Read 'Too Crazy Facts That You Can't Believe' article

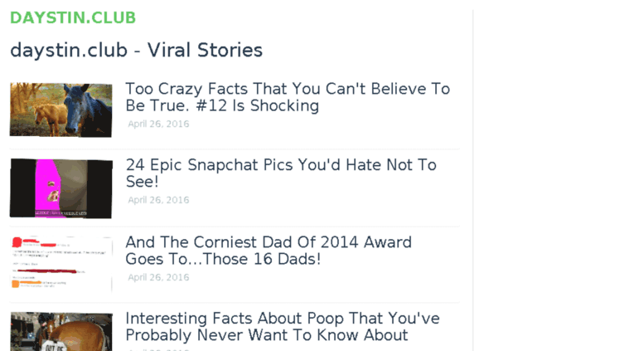coord(288,97)
